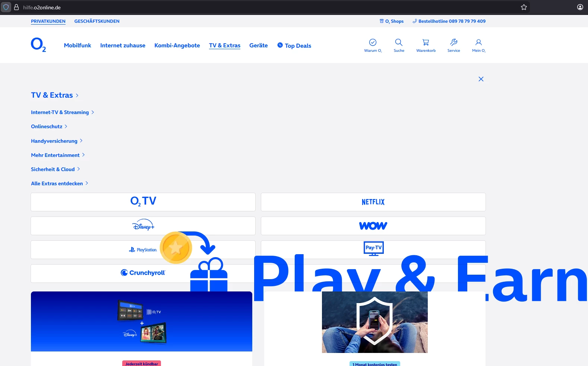Image resolution: width=588 pixels, height=366 pixels.
Task: Open the Warenkorb shopping cart icon
Action: 426,42
